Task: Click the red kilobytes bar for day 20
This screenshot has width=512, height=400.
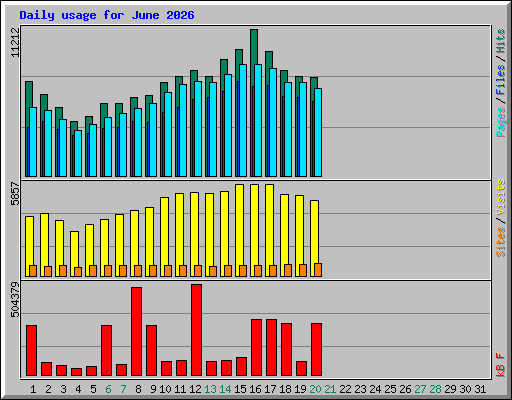Action: pyautogui.click(x=316, y=350)
